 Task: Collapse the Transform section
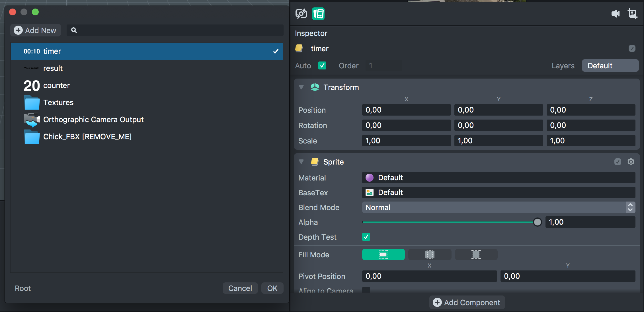pyautogui.click(x=301, y=87)
